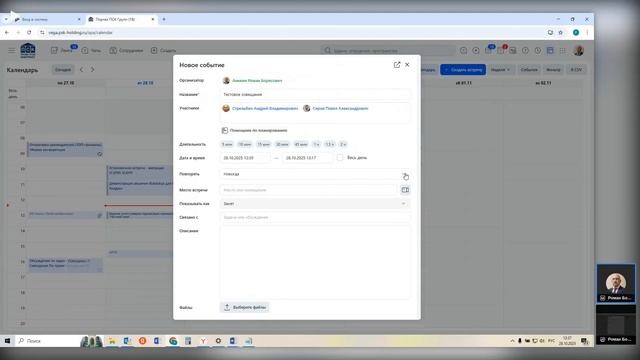
Task: Show hidden tray icons chevron
Action: tap(513, 340)
